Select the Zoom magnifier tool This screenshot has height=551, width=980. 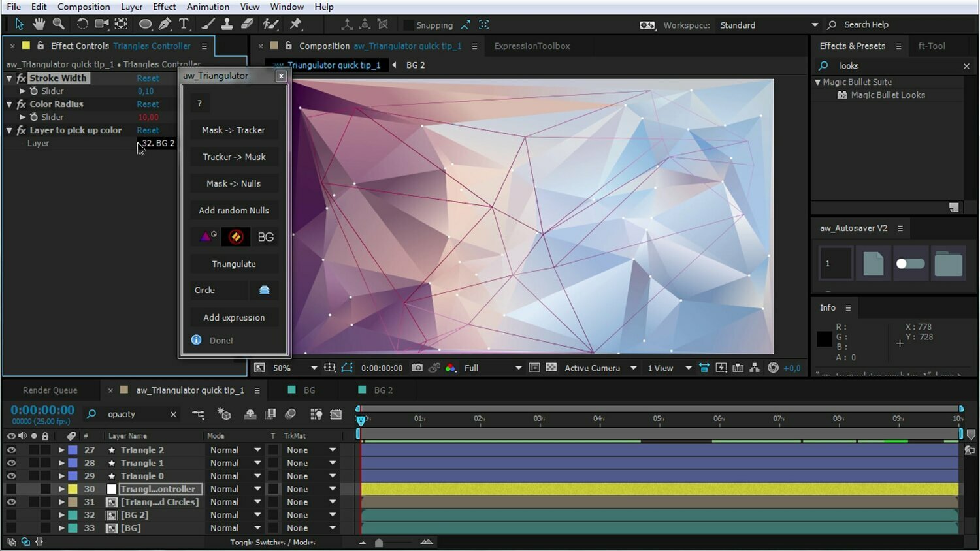point(59,24)
